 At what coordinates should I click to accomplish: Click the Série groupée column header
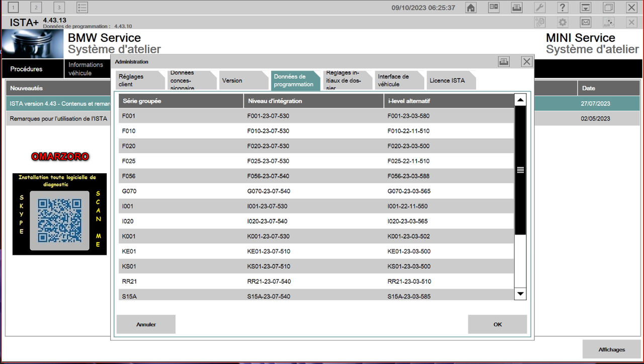tap(181, 101)
